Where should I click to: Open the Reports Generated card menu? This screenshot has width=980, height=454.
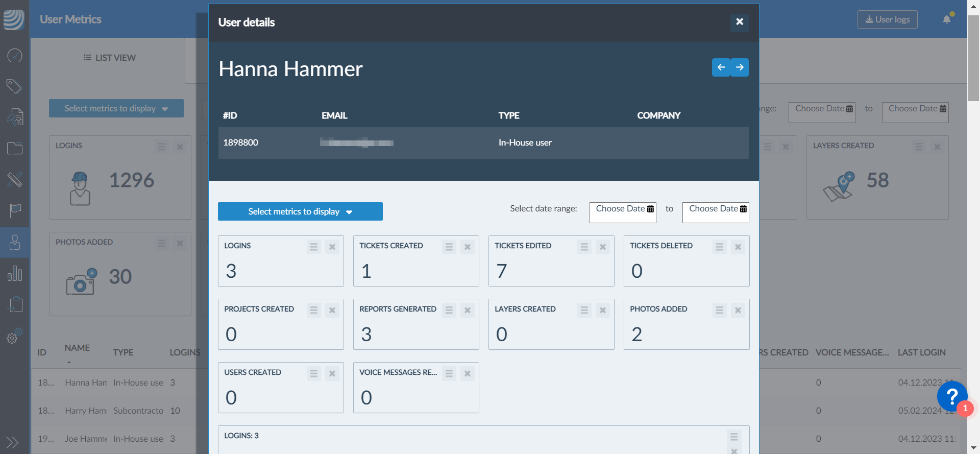[449, 310]
